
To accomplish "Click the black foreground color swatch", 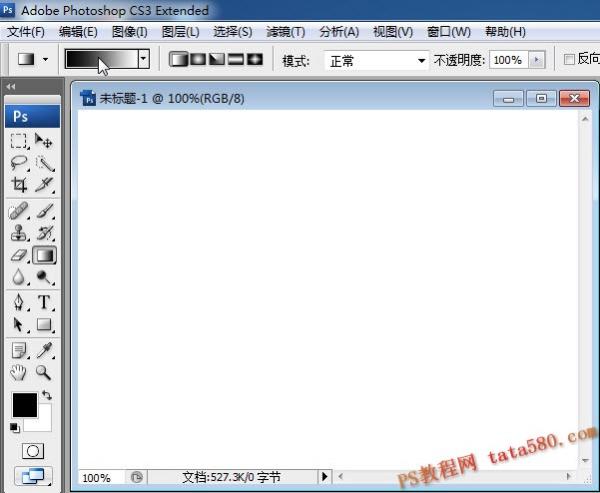I will (25, 405).
